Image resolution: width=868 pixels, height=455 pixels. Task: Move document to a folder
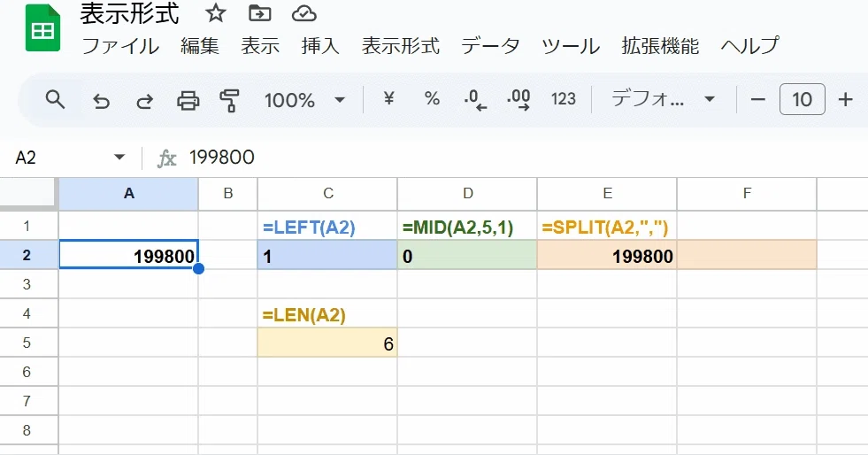click(259, 13)
